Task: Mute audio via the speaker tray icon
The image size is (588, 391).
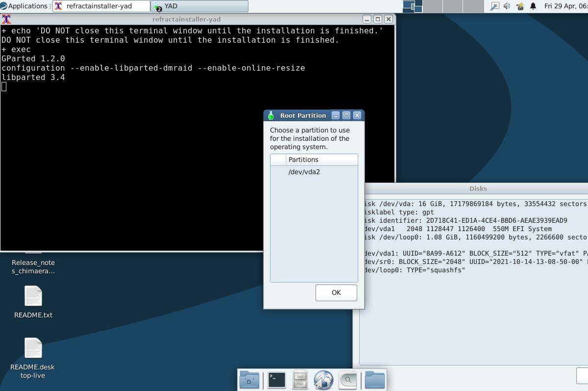Action: (506, 6)
